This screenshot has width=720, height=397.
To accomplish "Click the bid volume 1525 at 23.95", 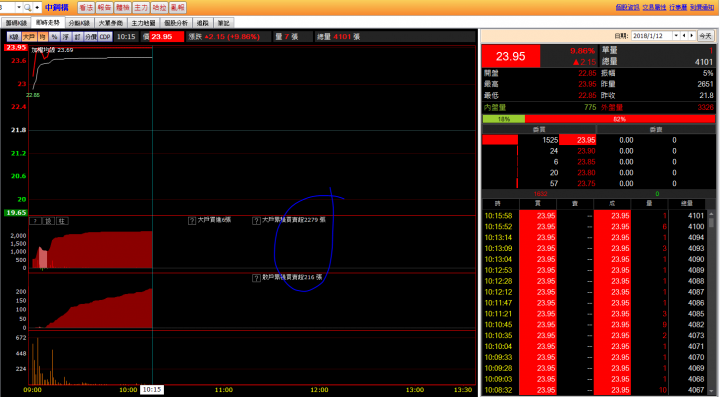I will point(550,140).
